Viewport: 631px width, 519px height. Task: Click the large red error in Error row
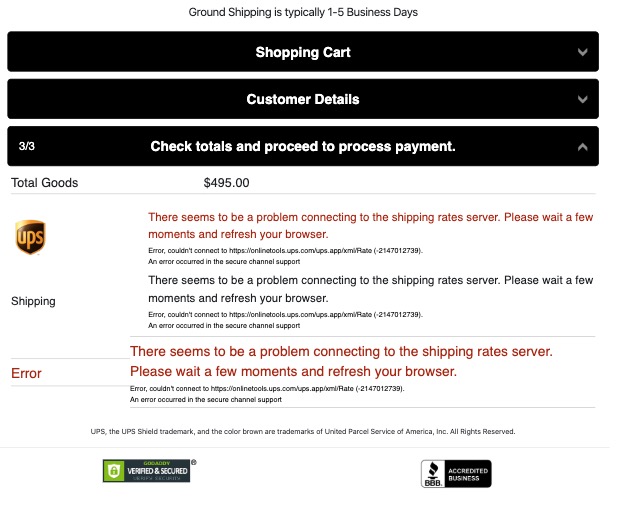tap(341, 361)
